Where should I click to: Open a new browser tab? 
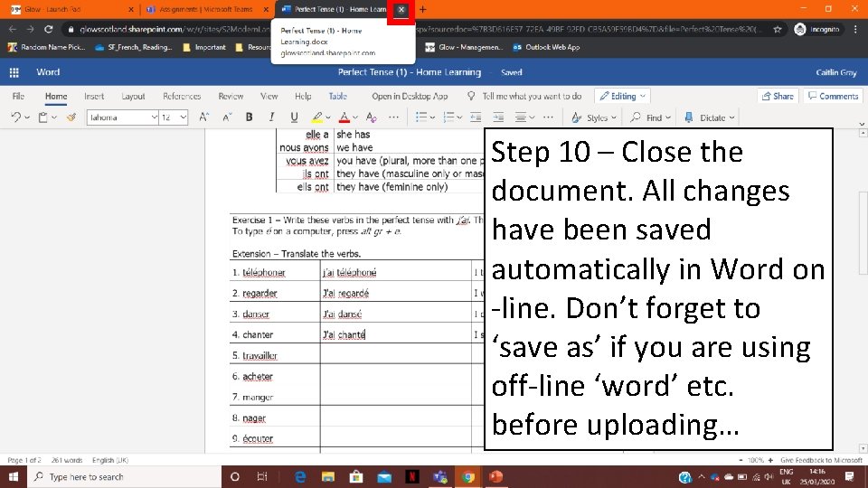tap(423, 9)
